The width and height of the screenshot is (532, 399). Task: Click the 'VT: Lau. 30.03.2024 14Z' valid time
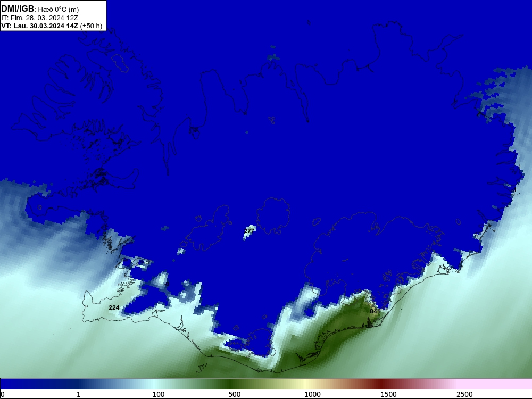point(40,26)
